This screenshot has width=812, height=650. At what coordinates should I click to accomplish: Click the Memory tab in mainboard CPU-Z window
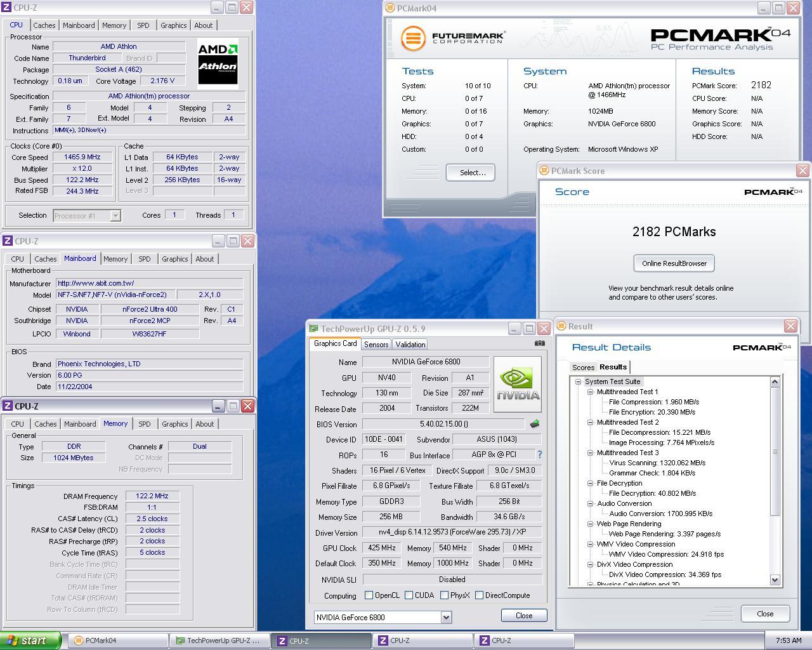(115, 259)
